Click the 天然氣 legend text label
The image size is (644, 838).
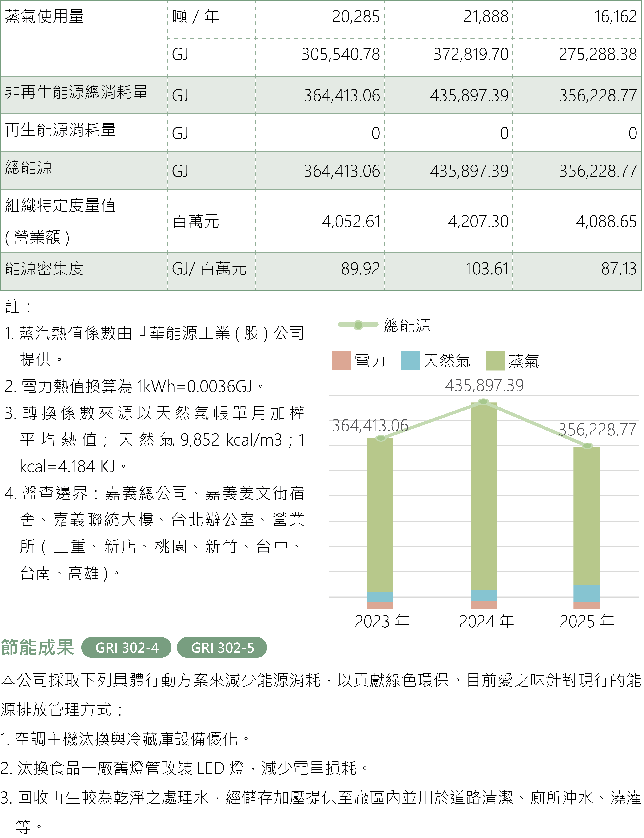447,361
